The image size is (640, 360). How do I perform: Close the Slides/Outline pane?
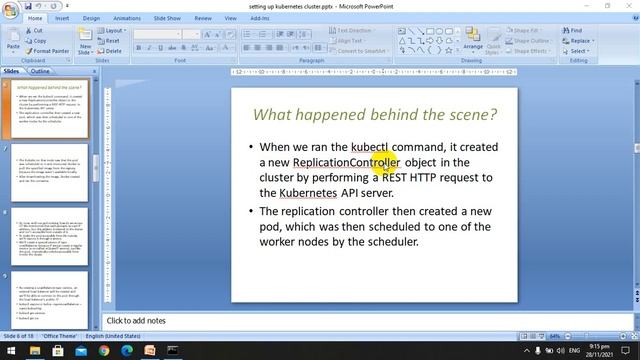tap(95, 71)
